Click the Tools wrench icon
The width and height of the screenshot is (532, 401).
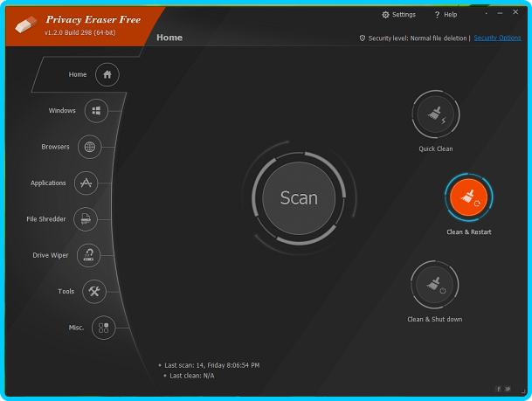(x=94, y=292)
